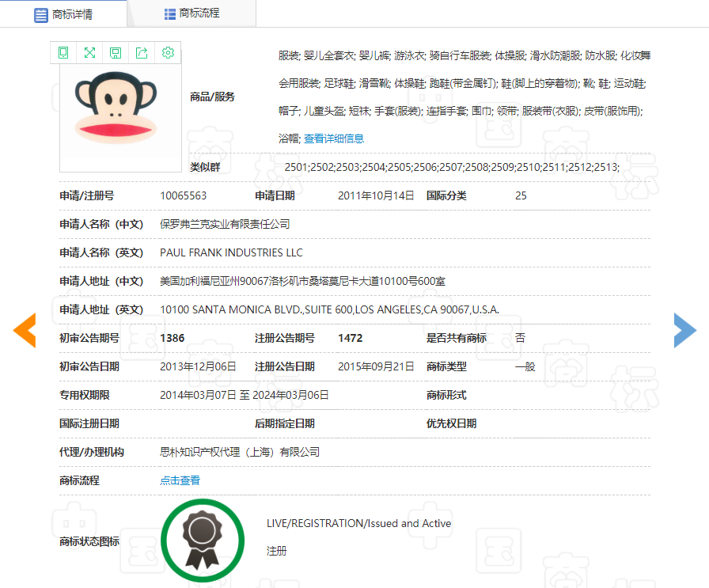709x588 pixels.
Task: Click the registration number 10065563
Action: pyautogui.click(x=183, y=195)
